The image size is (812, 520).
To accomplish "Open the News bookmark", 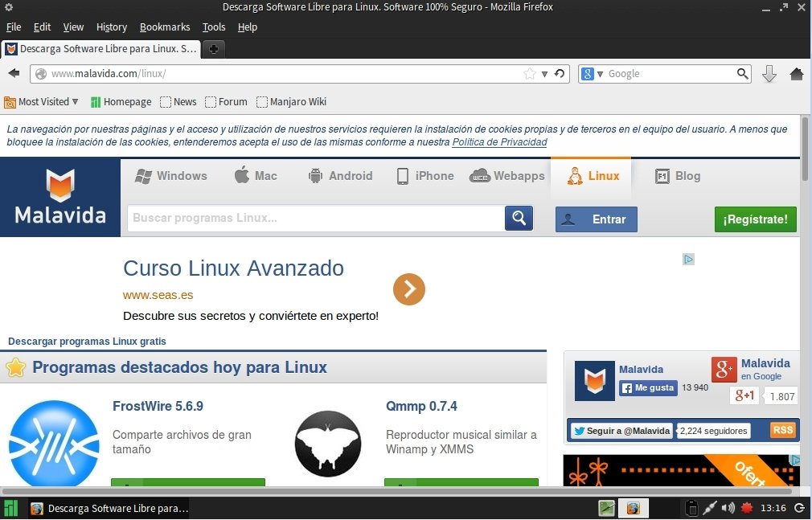I will [x=178, y=102].
